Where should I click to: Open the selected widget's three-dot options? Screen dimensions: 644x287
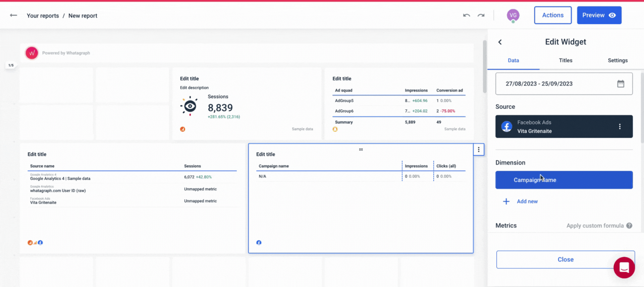(x=479, y=150)
